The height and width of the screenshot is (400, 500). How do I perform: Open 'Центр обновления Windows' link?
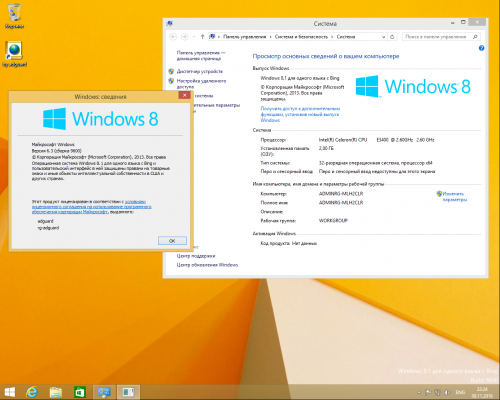pyautogui.click(x=207, y=265)
